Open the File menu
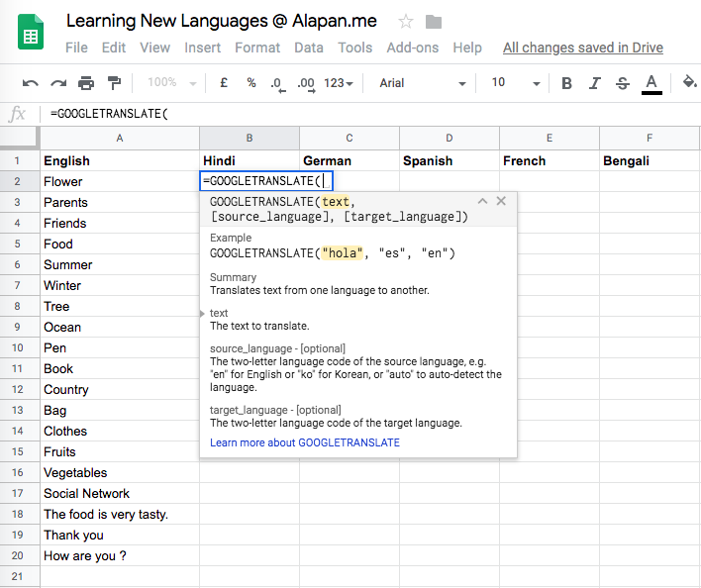701x588 pixels. pyautogui.click(x=76, y=48)
